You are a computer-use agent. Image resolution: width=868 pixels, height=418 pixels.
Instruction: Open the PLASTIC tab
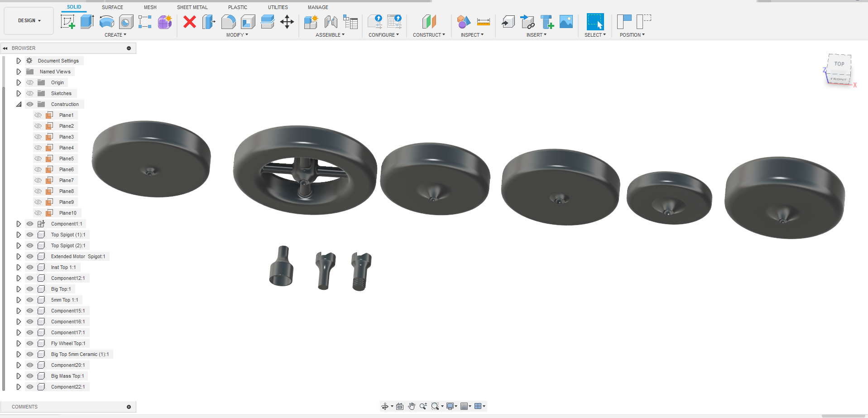point(238,7)
